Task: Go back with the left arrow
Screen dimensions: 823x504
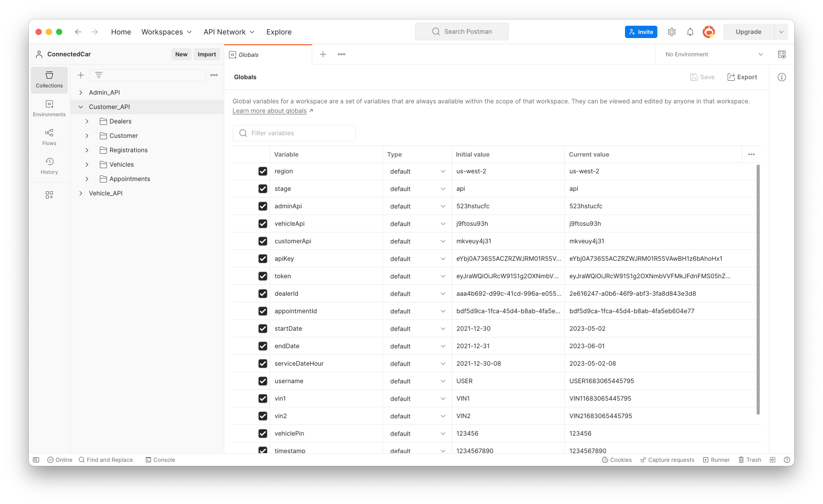Action: click(78, 32)
